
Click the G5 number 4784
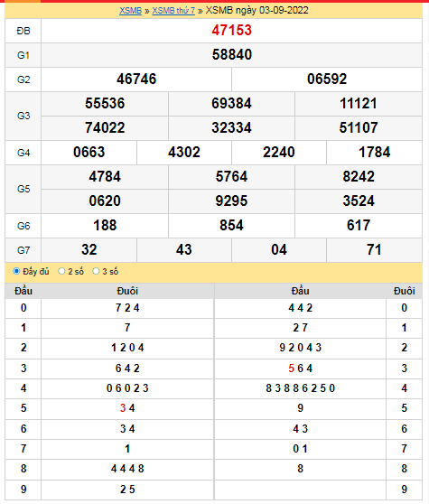pos(105,177)
